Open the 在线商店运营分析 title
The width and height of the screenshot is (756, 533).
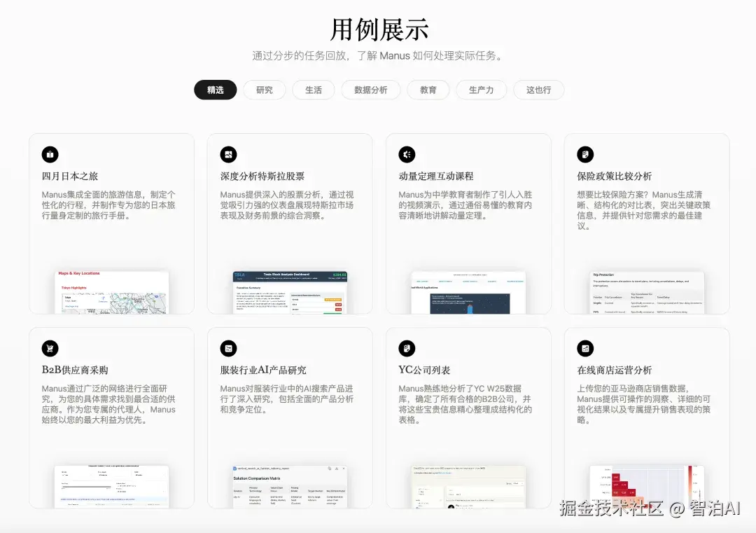(x=615, y=370)
